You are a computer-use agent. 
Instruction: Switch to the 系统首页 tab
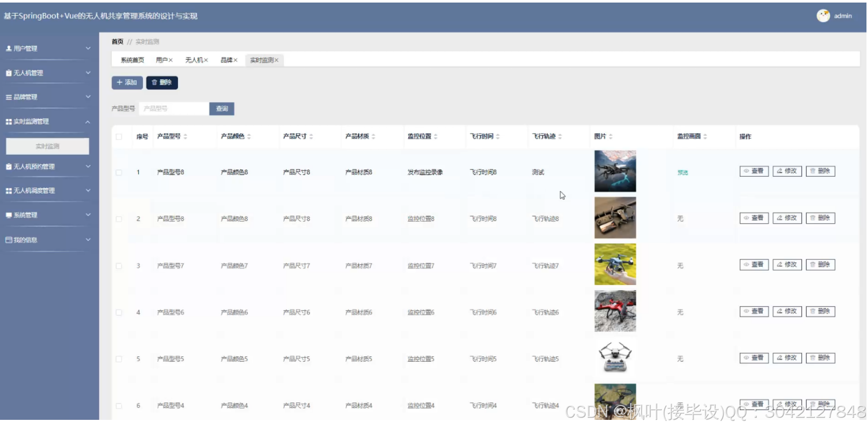(x=132, y=60)
